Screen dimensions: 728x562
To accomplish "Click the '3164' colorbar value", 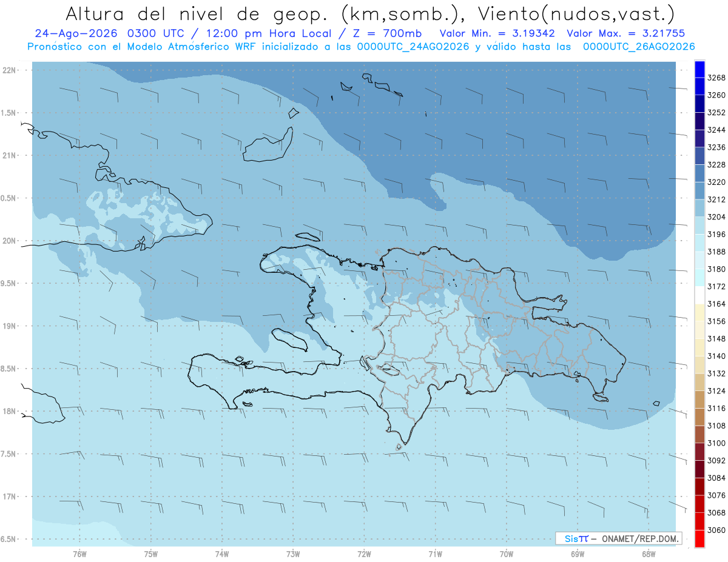I will tap(716, 304).
